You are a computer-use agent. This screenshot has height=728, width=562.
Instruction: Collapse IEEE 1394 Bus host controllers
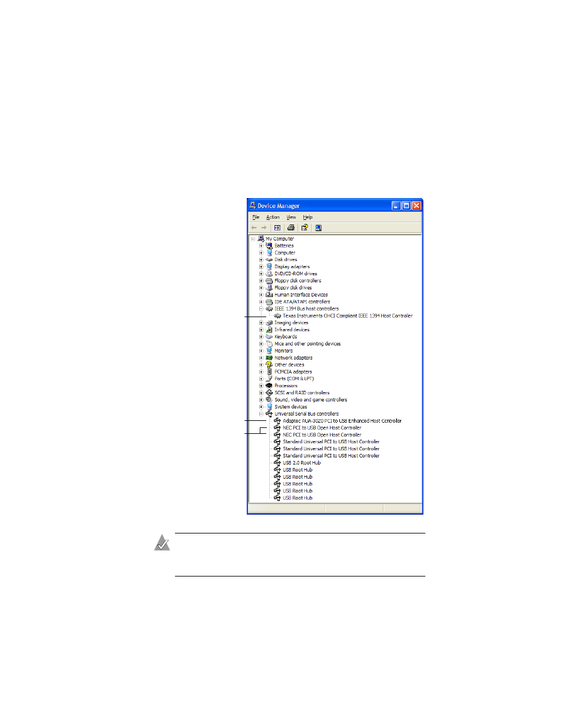[261, 309]
